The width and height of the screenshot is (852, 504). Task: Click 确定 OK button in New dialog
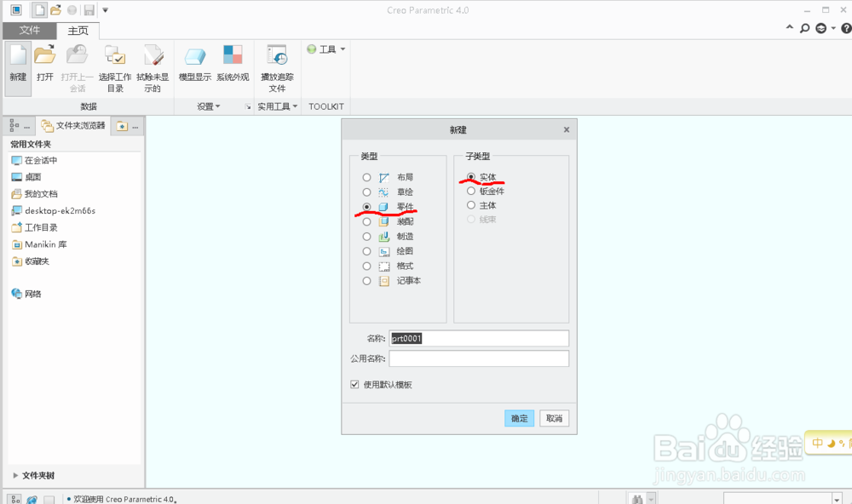tap(520, 418)
